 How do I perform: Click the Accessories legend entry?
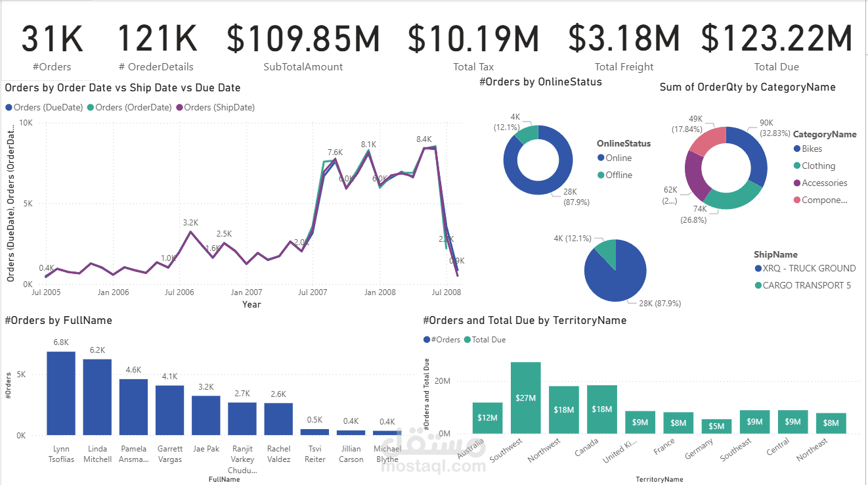[x=820, y=183]
